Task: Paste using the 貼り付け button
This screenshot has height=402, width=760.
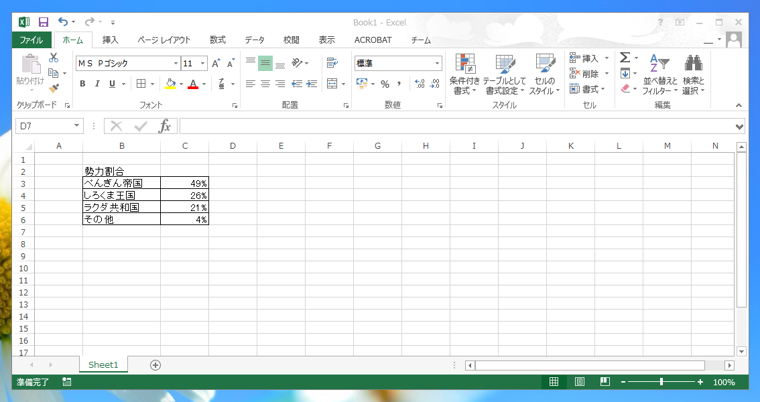Action: [30, 73]
